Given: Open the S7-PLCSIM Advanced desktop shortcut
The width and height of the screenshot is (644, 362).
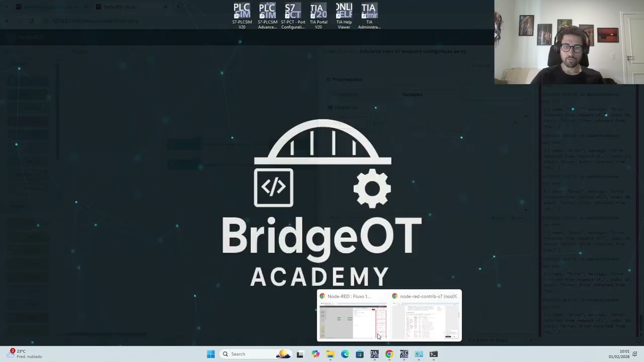Looking at the screenshot, I should pos(267,16).
